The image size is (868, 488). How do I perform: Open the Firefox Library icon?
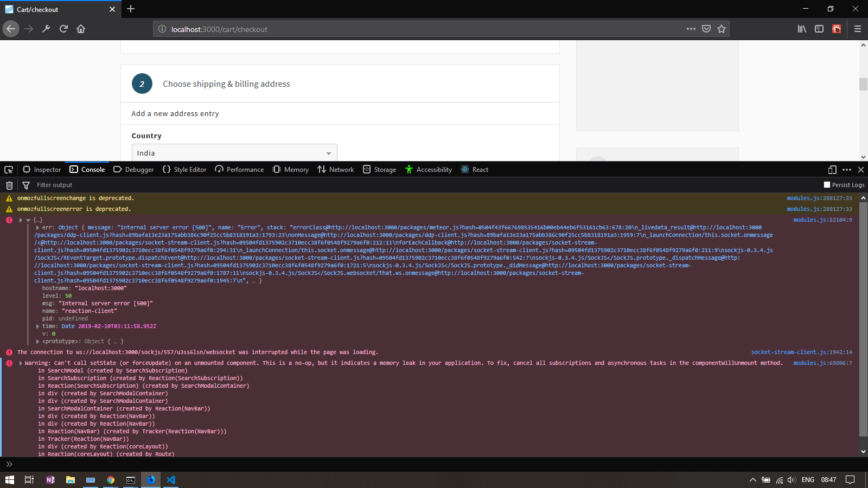pyautogui.click(x=801, y=29)
